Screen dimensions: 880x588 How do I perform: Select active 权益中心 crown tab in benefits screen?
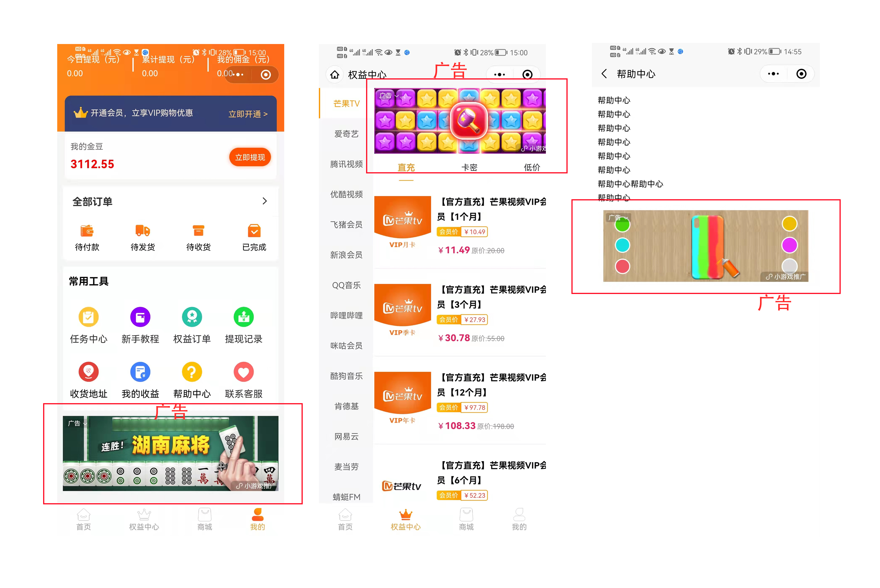405,519
